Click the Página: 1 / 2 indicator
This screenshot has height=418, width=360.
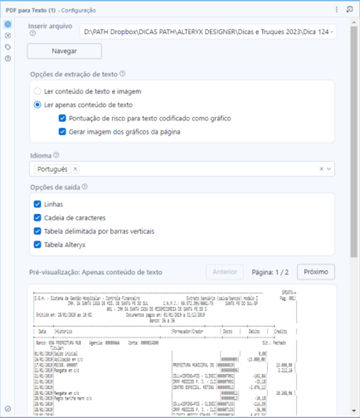point(270,272)
